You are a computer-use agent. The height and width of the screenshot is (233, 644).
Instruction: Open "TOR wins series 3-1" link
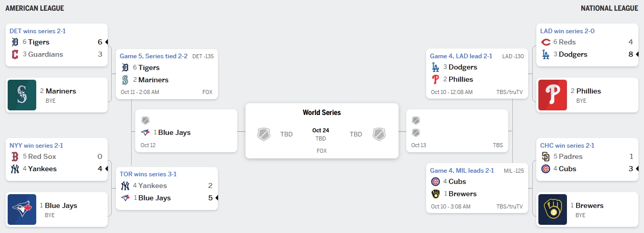[148, 174]
